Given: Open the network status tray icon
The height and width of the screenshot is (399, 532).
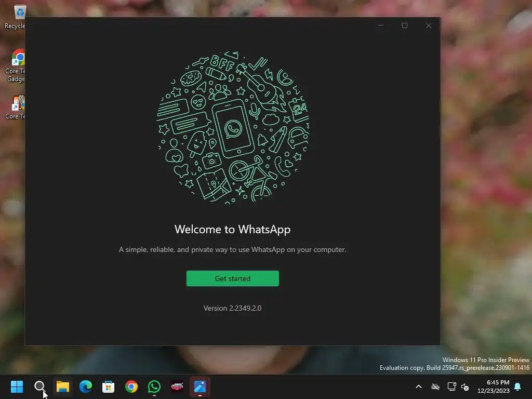Looking at the screenshot, I should pos(451,387).
